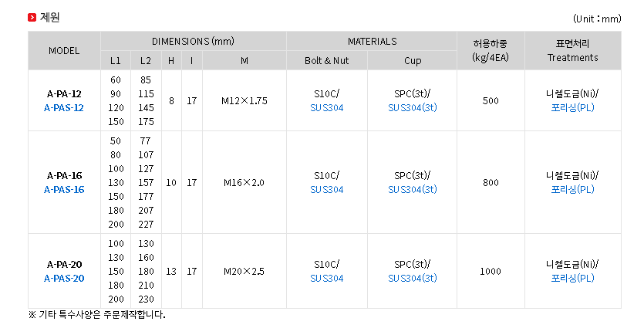
Task: Click the A-PAS-12 model link
Action: [64, 107]
